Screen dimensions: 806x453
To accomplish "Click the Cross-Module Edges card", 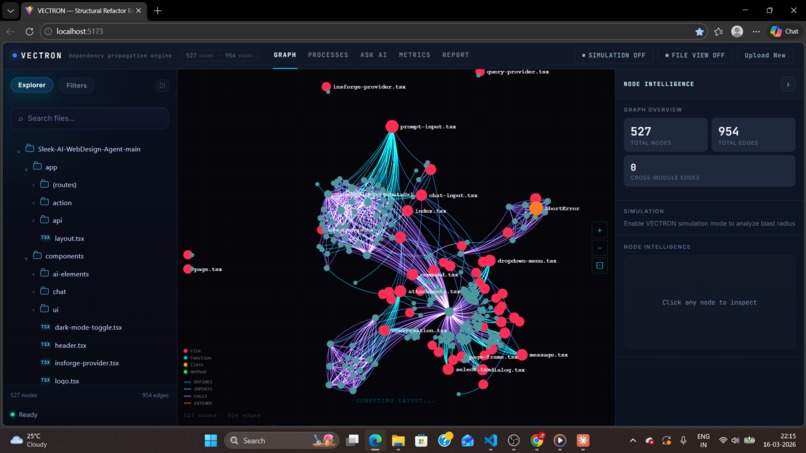I will click(709, 171).
